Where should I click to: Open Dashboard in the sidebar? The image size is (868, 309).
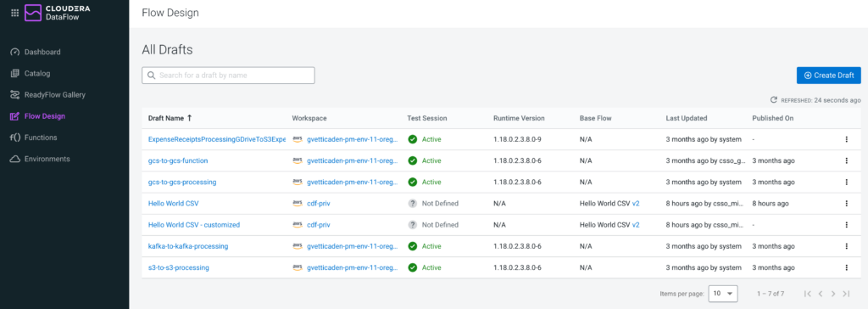[x=36, y=52]
